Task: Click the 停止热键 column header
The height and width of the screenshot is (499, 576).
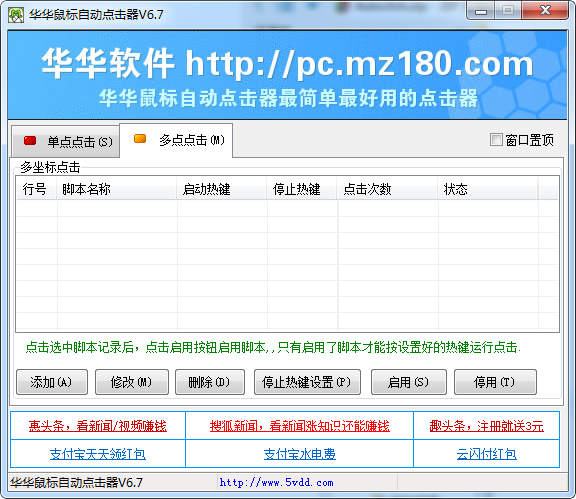Action: [x=302, y=189]
